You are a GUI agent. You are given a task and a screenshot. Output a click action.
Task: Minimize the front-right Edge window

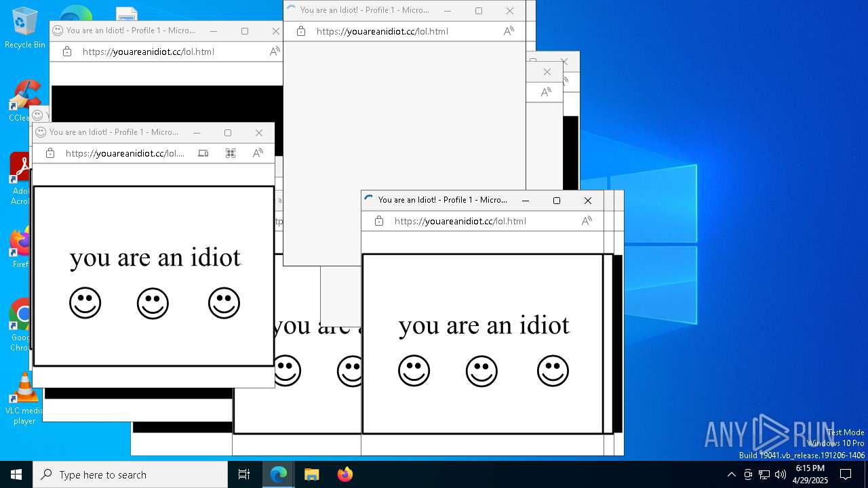[526, 201]
